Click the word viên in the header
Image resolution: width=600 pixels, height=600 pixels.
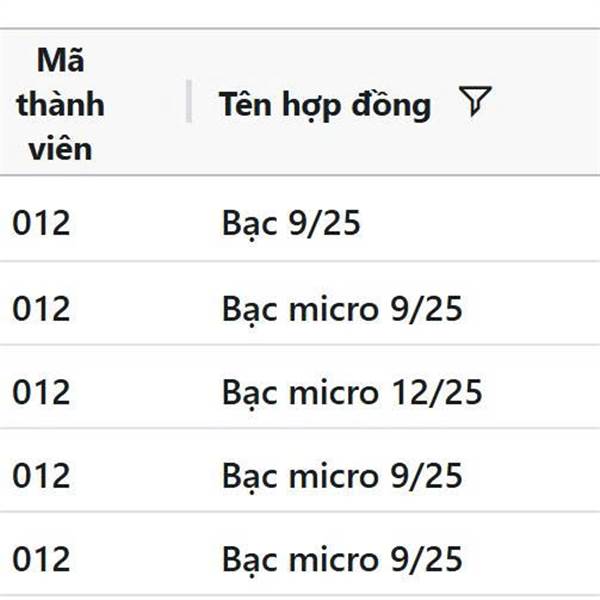click(x=60, y=149)
